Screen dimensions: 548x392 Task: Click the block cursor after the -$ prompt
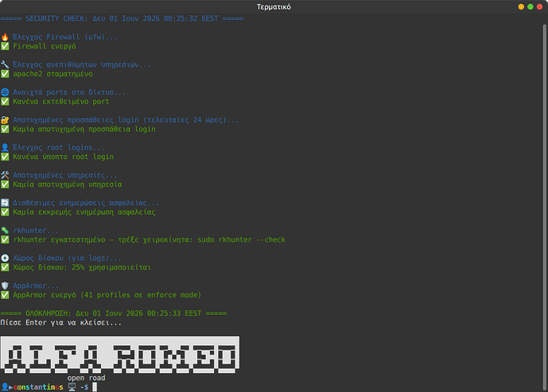tap(95, 386)
